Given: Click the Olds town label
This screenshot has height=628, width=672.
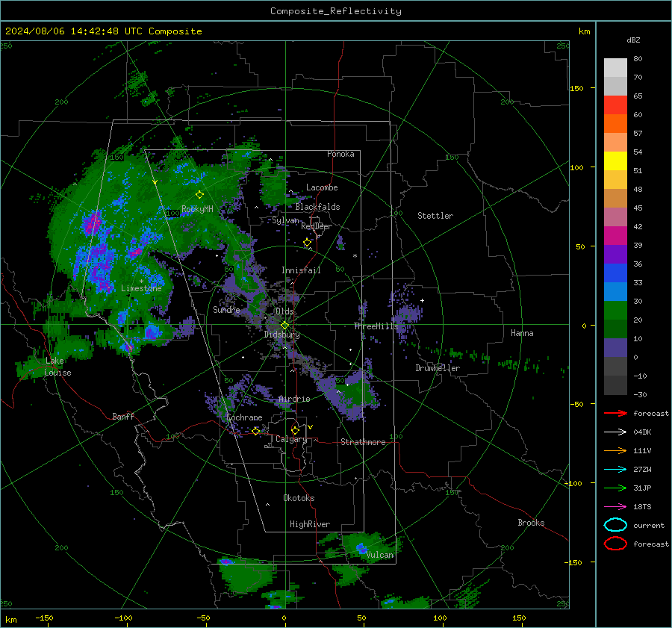Looking at the screenshot, I should 284,311.
